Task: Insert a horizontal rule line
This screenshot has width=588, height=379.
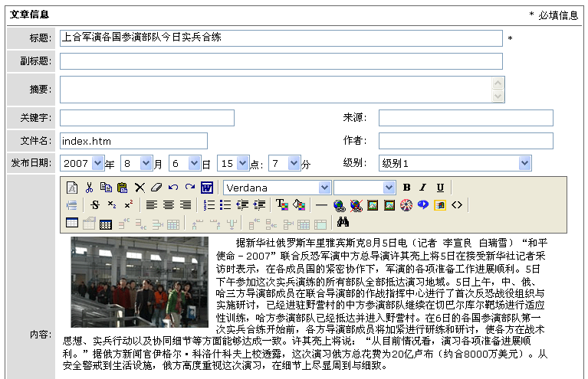Action: point(321,205)
